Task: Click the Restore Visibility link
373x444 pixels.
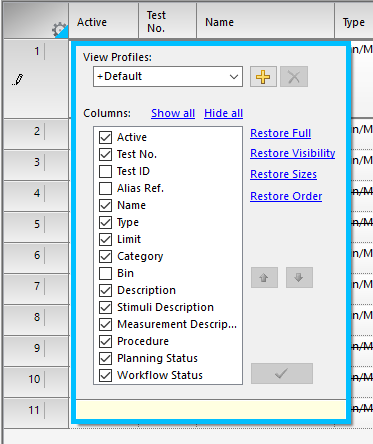Action: click(293, 153)
